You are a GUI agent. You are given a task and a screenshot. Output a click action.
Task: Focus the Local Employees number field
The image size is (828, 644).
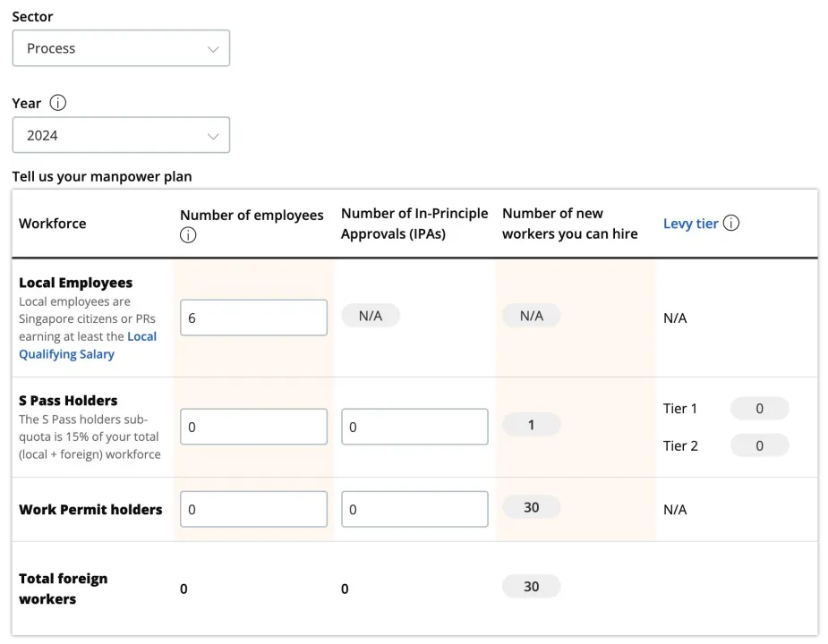coord(253,318)
